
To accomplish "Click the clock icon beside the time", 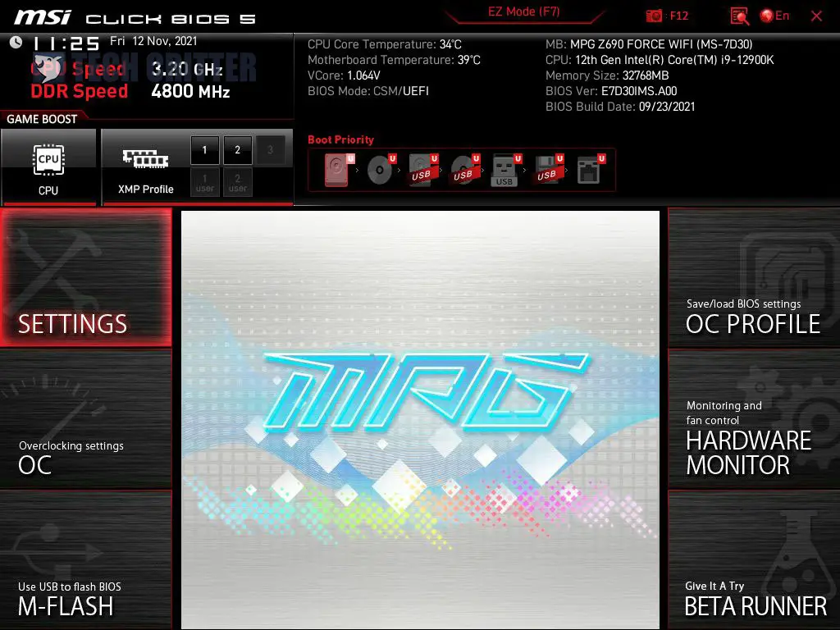I will pos(16,43).
